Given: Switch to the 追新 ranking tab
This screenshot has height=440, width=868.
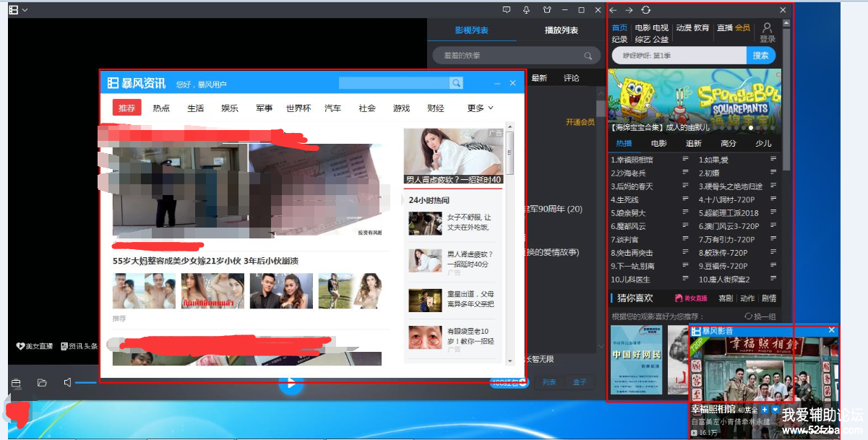Looking at the screenshot, I should pos(694,144).
